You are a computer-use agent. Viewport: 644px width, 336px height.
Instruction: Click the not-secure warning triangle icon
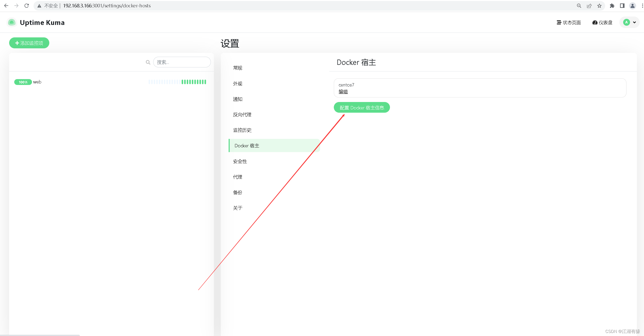point(39,6)
